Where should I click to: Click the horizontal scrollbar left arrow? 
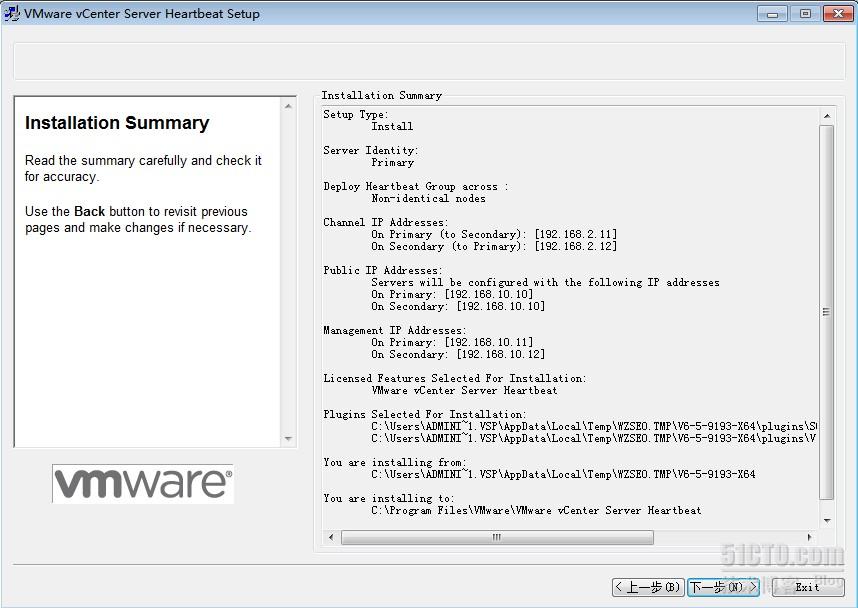(x=331, y=537)
